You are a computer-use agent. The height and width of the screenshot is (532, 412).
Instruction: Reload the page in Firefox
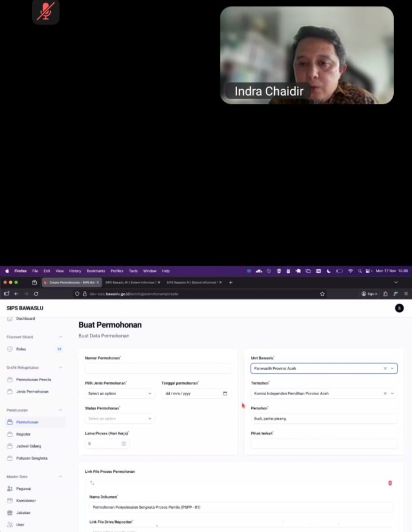(x=36, y=294)
